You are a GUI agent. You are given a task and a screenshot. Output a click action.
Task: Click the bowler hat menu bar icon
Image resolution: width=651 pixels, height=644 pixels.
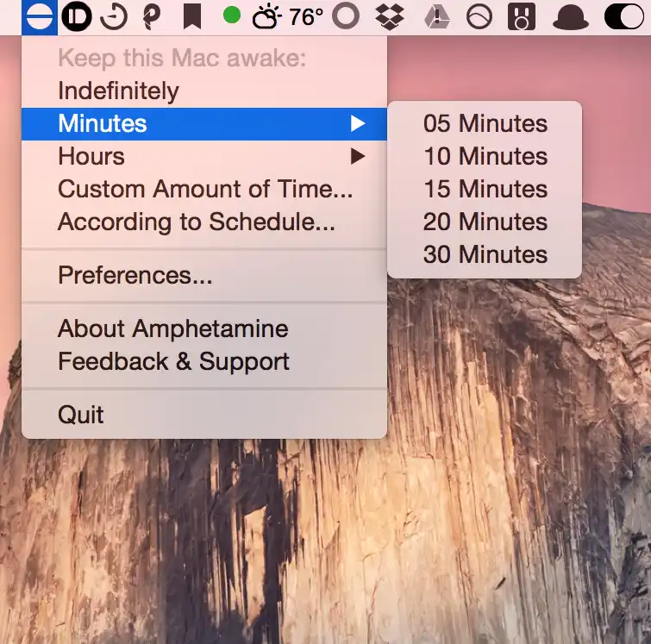coord(568,16)
